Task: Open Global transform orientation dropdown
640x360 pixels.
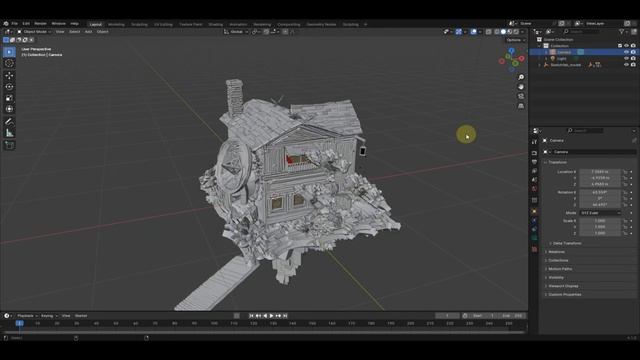Action: (x=236, y=32)
